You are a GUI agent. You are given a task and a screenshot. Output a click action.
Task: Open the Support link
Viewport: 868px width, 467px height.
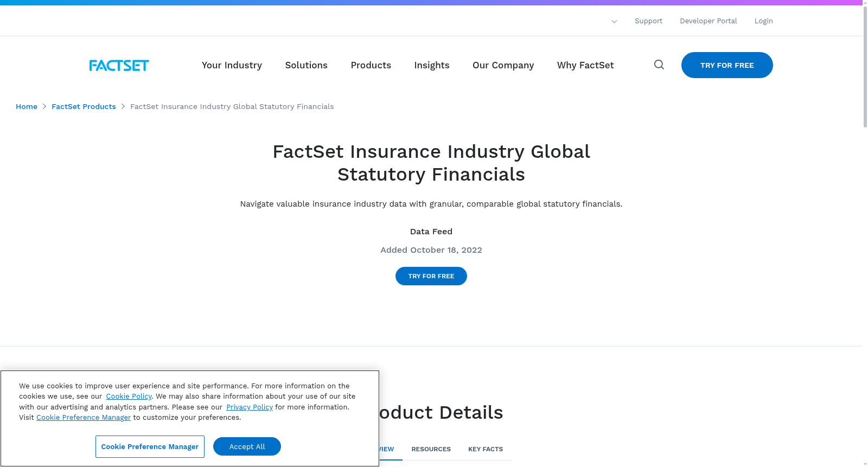(648, 21)
